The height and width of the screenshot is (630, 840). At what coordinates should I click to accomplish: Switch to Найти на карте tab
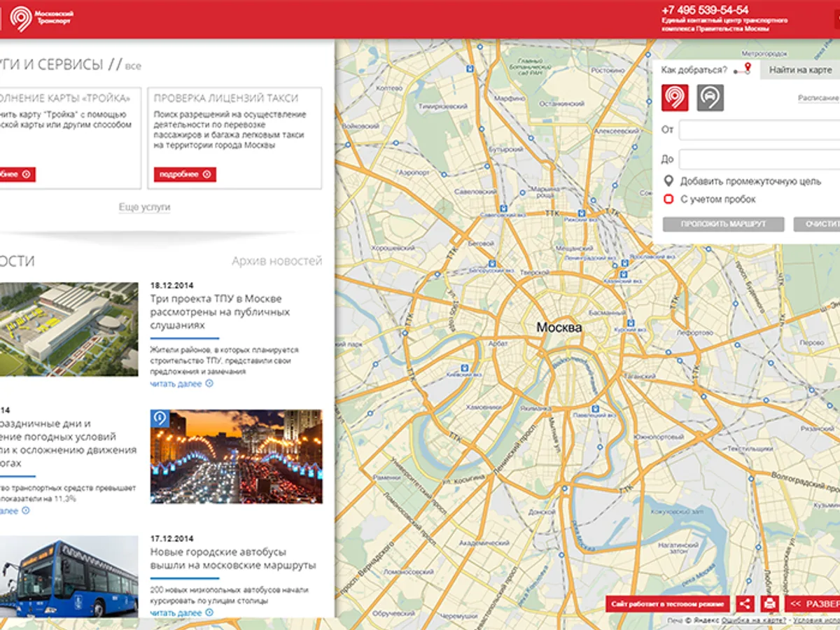coord(800,70)
